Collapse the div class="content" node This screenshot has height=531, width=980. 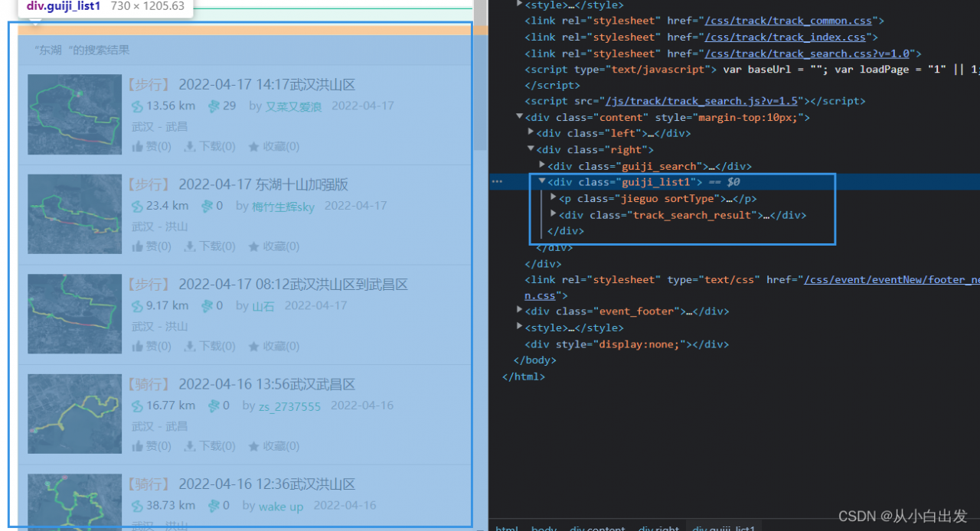520,117
